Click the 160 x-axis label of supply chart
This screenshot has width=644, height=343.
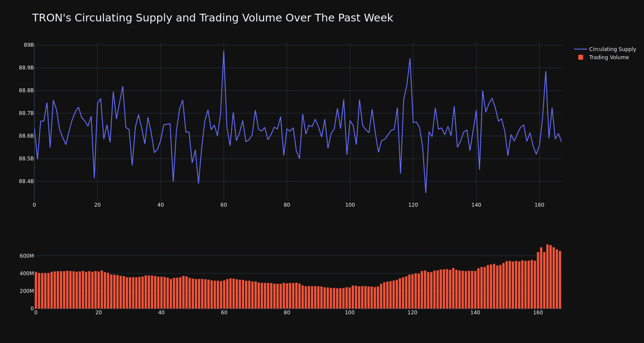tap(539, 205)
